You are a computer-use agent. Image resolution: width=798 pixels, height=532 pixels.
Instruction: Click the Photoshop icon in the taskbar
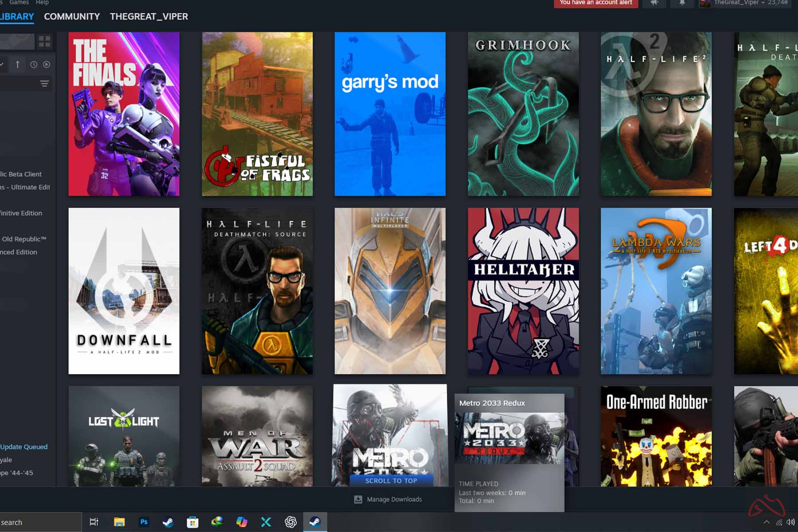[x=144, y=522]
